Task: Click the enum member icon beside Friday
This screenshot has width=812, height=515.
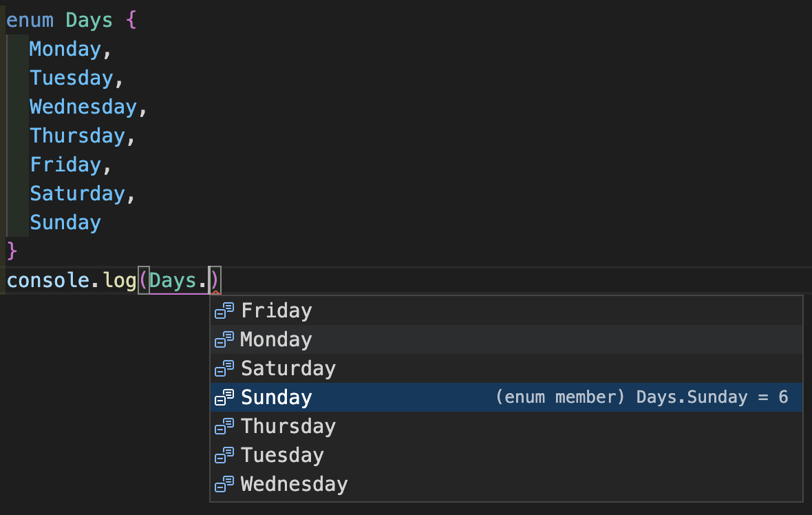Action: click(224, 311)
